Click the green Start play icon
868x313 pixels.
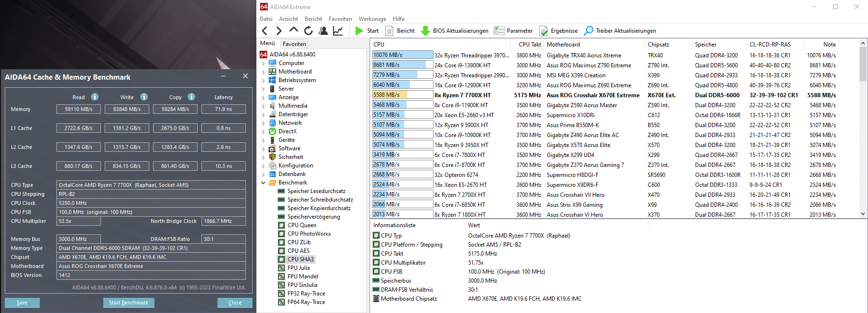click(360, 31)
